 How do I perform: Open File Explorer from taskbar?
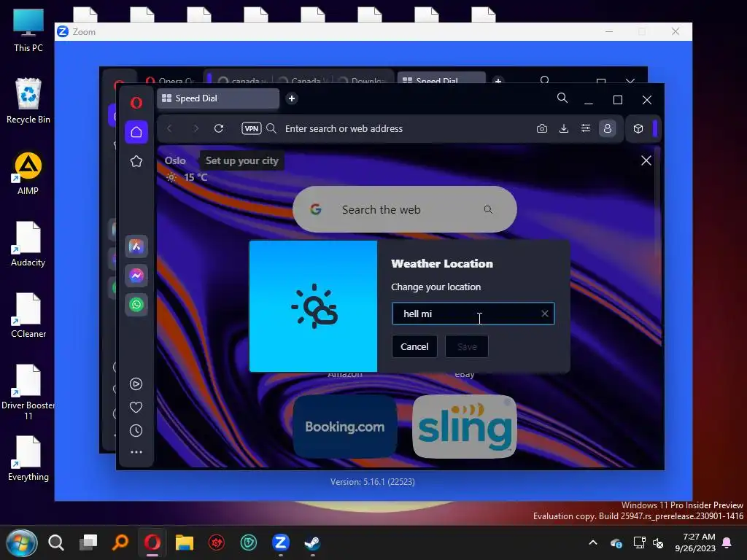coord(185,542)
